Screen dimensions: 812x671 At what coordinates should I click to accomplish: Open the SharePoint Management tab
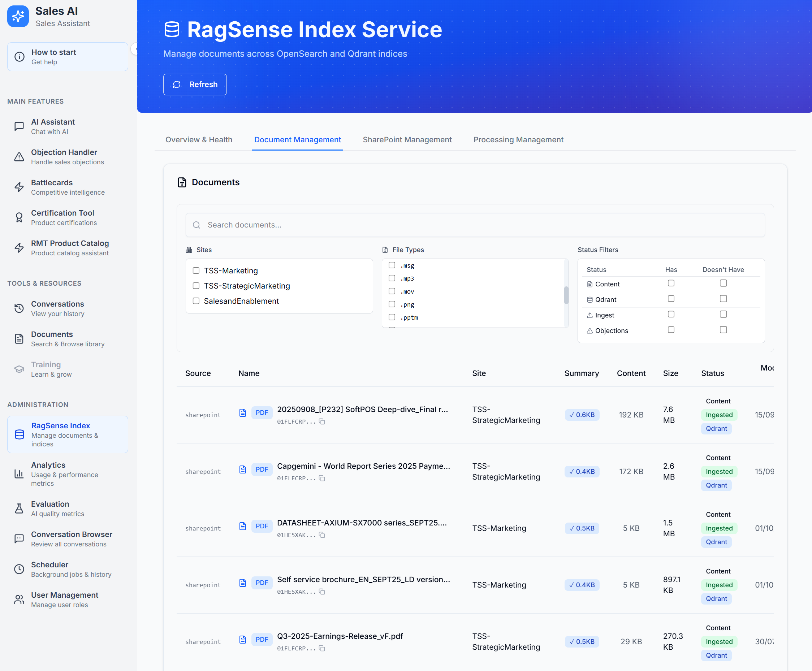click(x=407, y=139)
